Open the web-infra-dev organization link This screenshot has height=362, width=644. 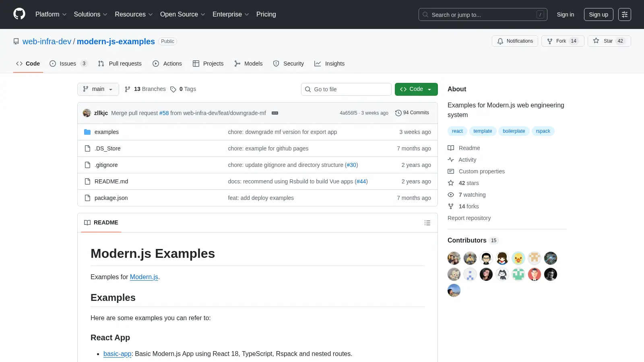click(x=47, y=41)
